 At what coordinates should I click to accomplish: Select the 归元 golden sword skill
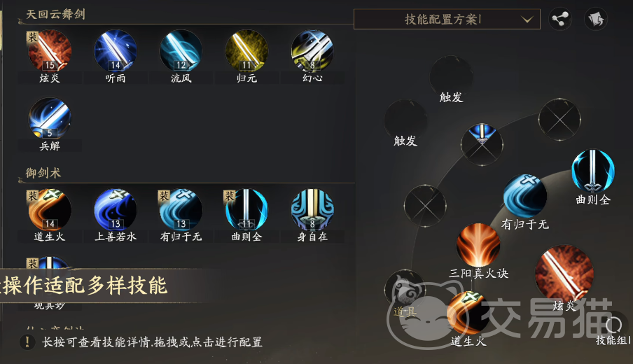(246, 50)
